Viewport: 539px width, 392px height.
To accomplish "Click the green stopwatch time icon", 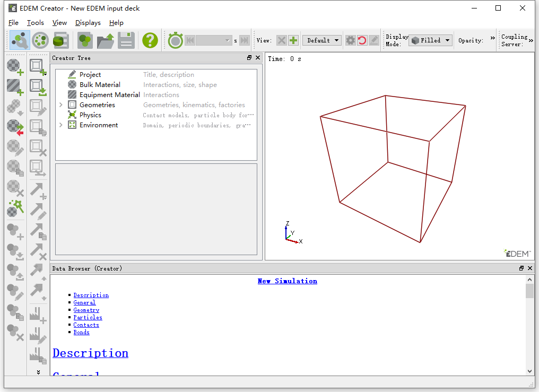I will (175, 40).
